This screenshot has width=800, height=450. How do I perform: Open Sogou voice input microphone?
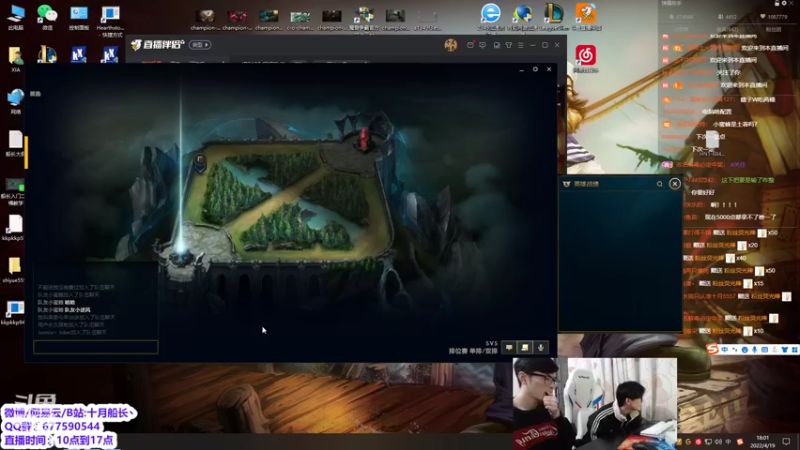click(x=755, y=349)
